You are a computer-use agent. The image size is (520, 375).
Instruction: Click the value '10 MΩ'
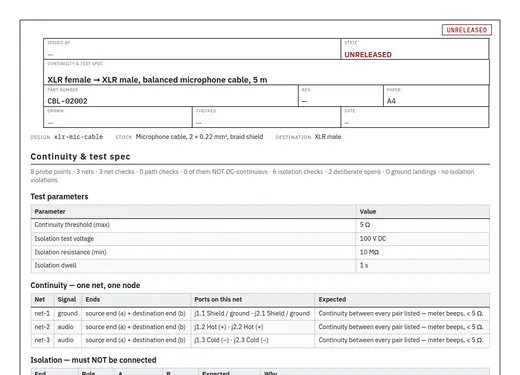coord(369,252)
